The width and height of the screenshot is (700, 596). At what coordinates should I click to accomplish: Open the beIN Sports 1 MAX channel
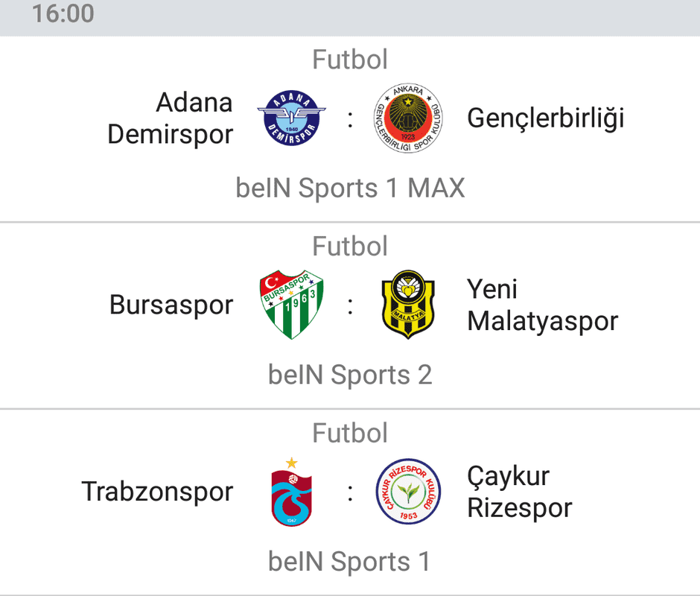click(350, 188)
